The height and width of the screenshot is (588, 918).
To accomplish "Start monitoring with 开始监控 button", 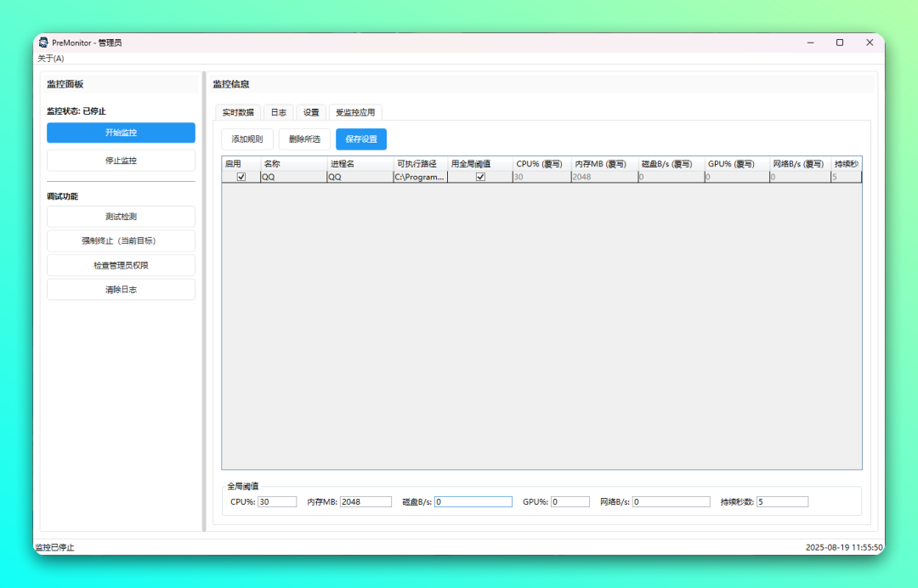I will click(122, 133).
